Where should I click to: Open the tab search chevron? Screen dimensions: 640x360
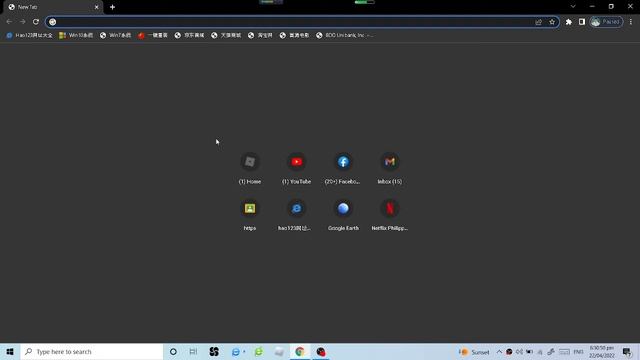point(573,7)
